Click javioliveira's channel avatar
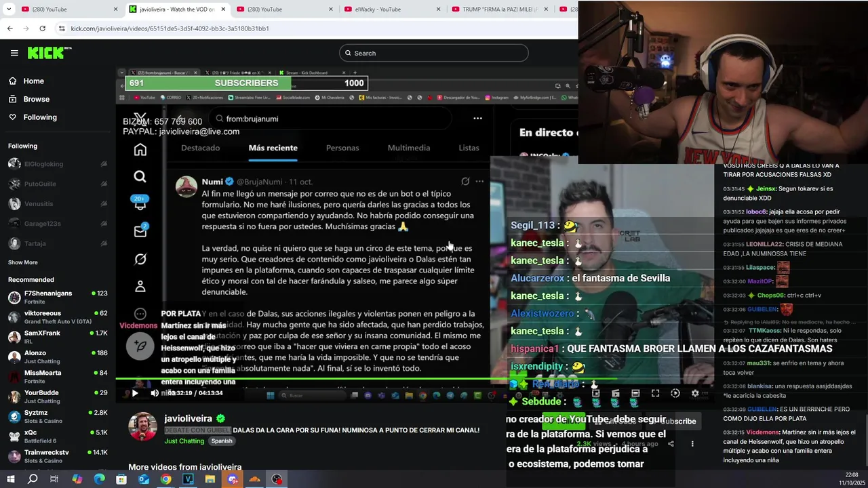Image resolution: width=868 pixels, height=488 pixels. 143,426
